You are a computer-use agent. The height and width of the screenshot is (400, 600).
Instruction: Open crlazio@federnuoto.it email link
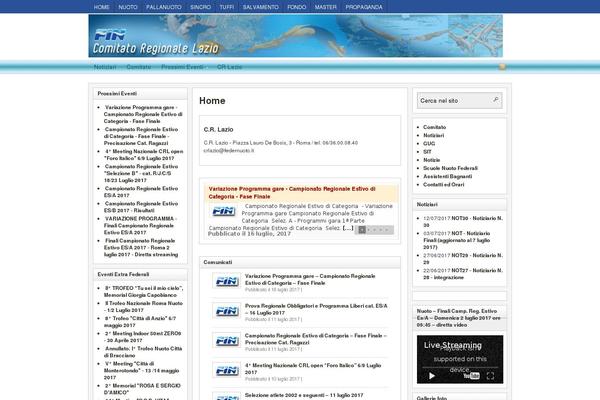pos(229,150)
